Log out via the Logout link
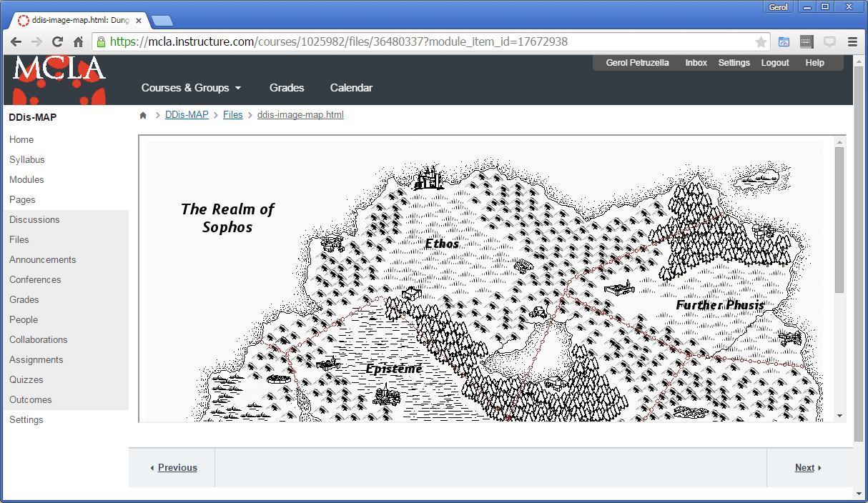868x503 pixels. click(x=775, y=62)
